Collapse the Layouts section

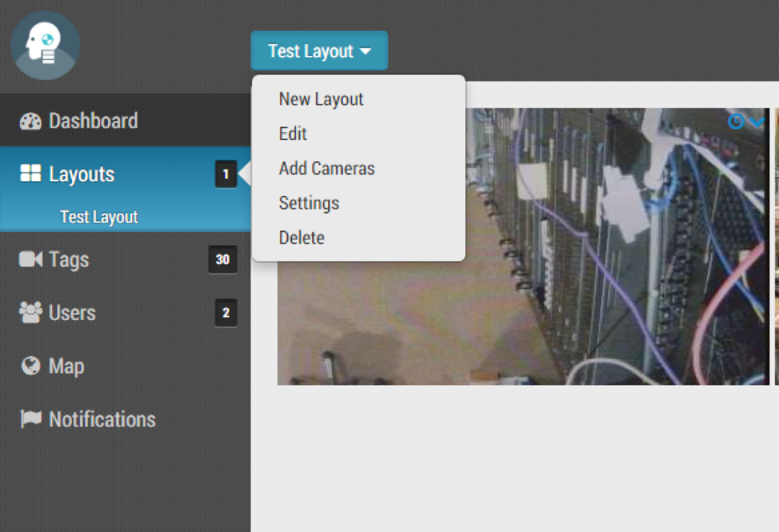(x=81, y=174)
